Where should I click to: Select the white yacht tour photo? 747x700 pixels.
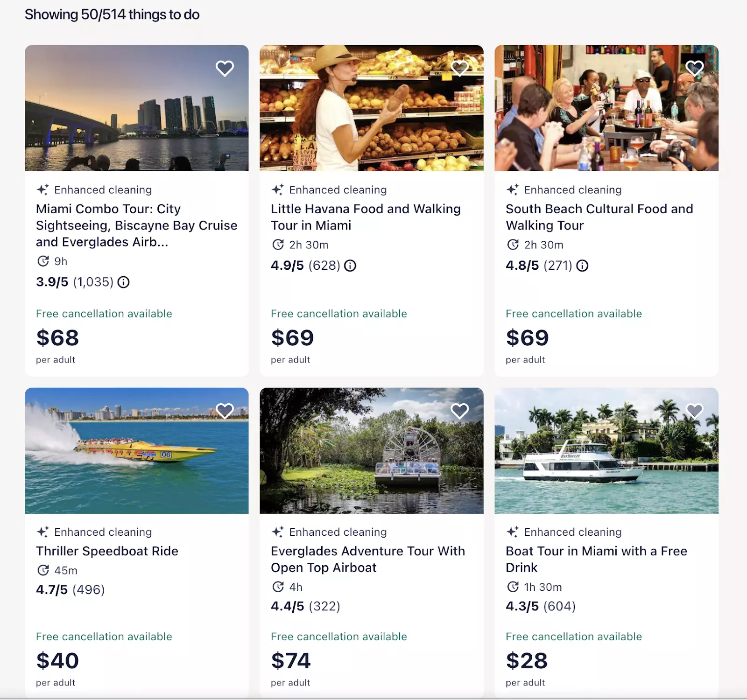point(606,451)
